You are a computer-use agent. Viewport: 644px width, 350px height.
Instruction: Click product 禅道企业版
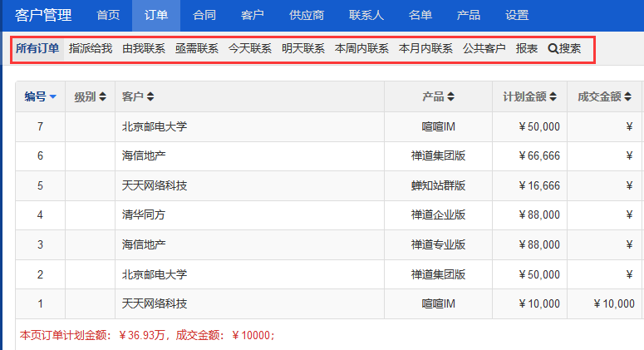tap(438, 214)
